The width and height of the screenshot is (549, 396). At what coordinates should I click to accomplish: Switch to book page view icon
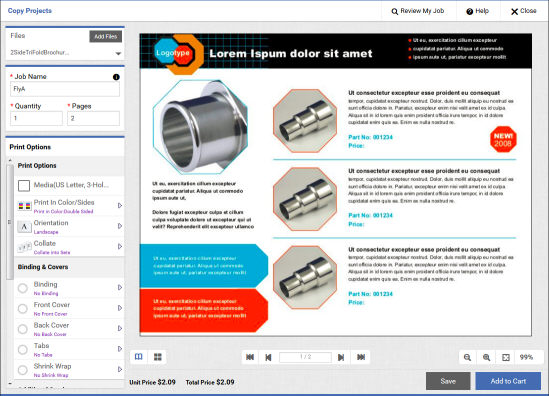point(139,357)
